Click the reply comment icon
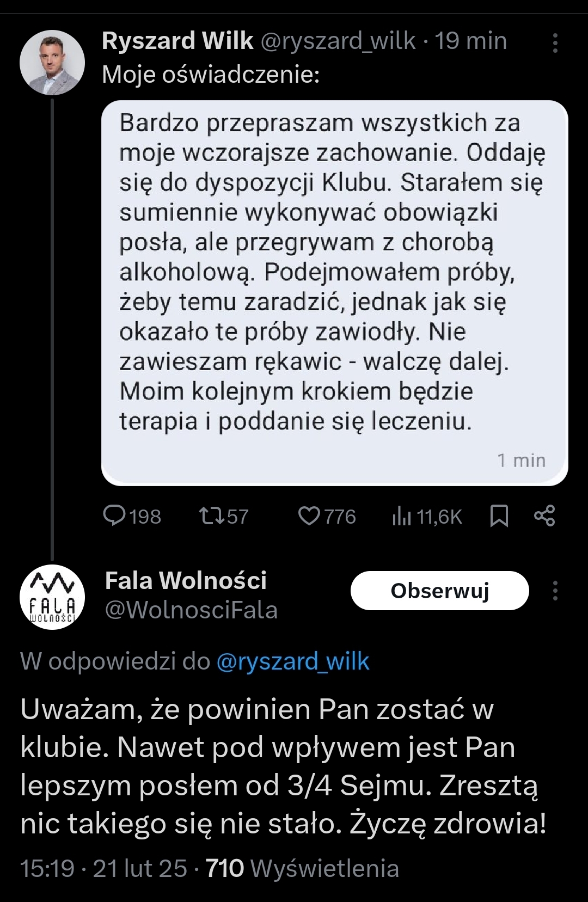 click(x=114, y=516)
